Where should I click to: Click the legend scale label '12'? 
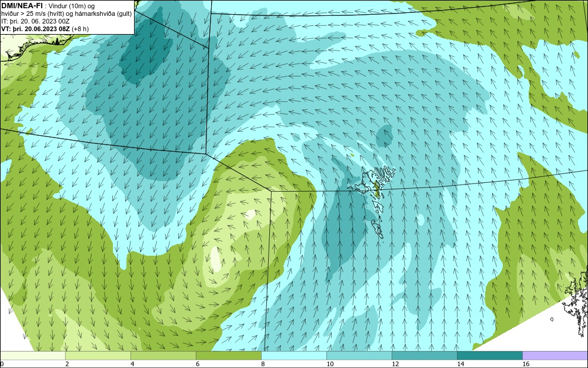395,364
